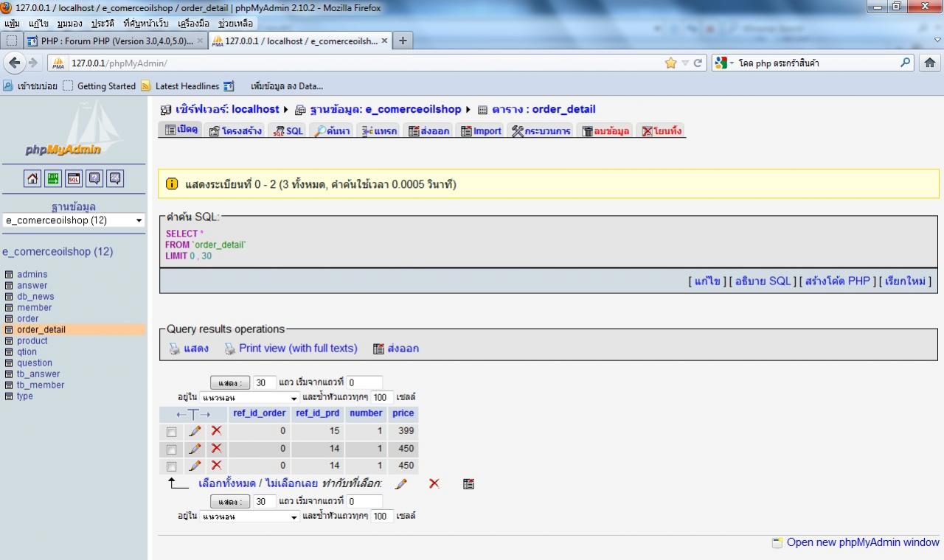944x560 pixels.
Task: Click the export icon beside with-selected actions
Action: [468, 484]
